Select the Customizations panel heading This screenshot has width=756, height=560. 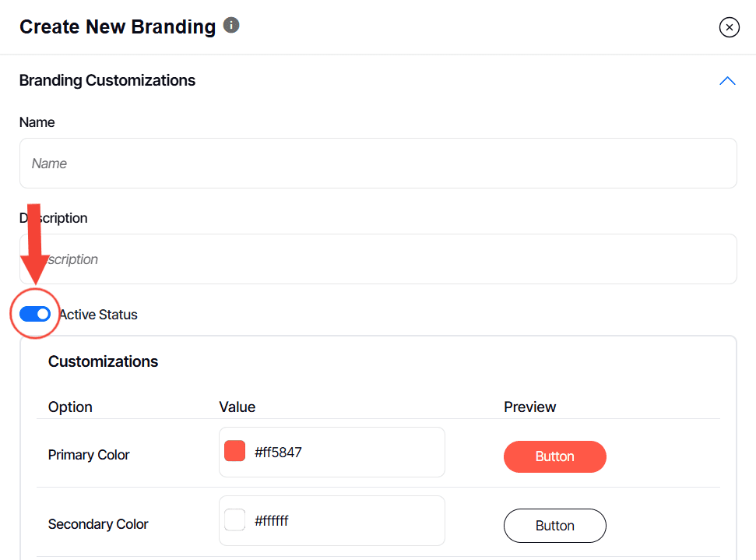(103, 361)
